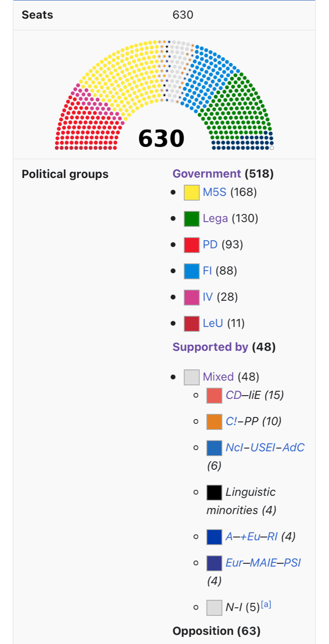Screen dimensions: 329x644
Task: Go to the FI party page
Action: pyautogui.click(x=207, y=270)
